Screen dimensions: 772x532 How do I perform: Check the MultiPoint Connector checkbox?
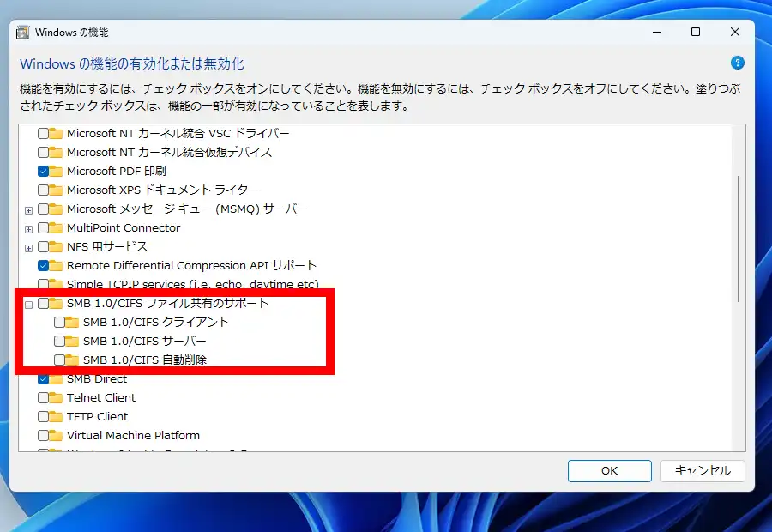pos(44,228)
